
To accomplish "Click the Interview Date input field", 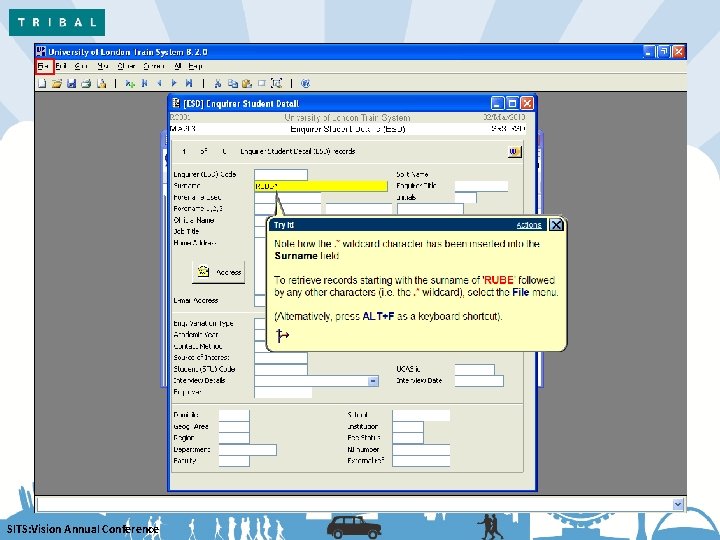I will [479, 381].
